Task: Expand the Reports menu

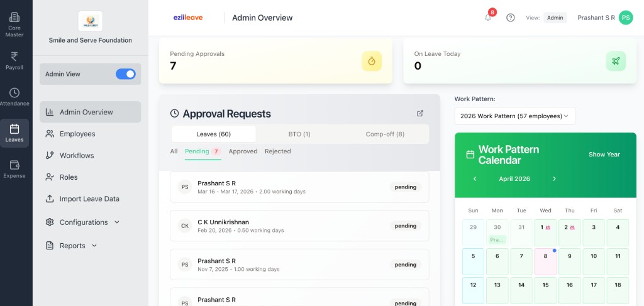Action: pos(91,246)
